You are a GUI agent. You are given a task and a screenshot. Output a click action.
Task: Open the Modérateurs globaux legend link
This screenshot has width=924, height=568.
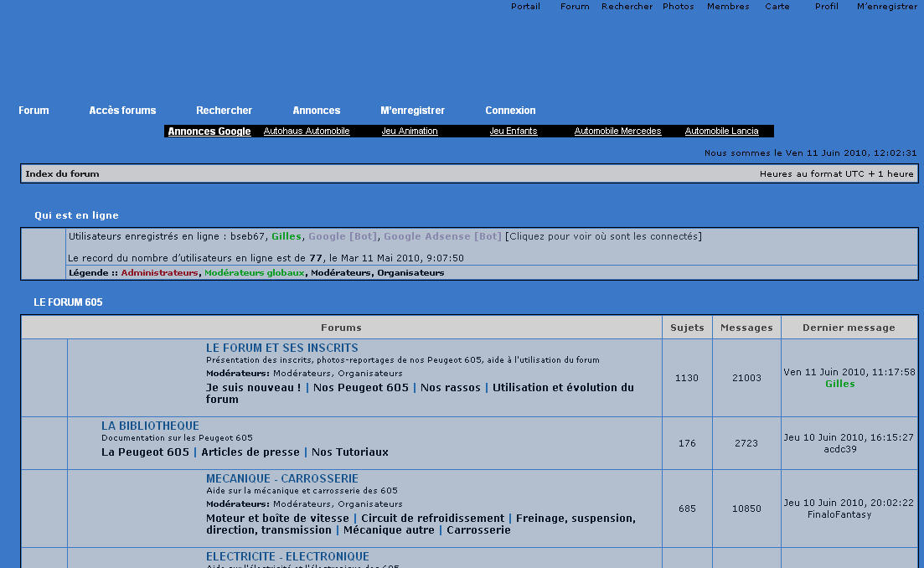(254, 273)
